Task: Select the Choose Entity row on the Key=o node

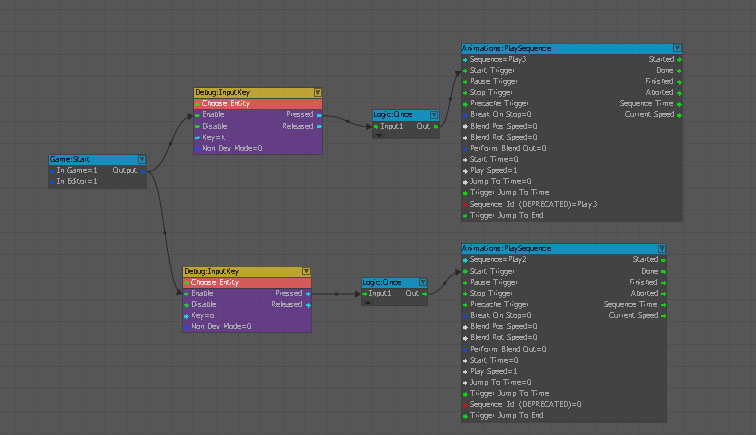Action: (x=247, y=282)
